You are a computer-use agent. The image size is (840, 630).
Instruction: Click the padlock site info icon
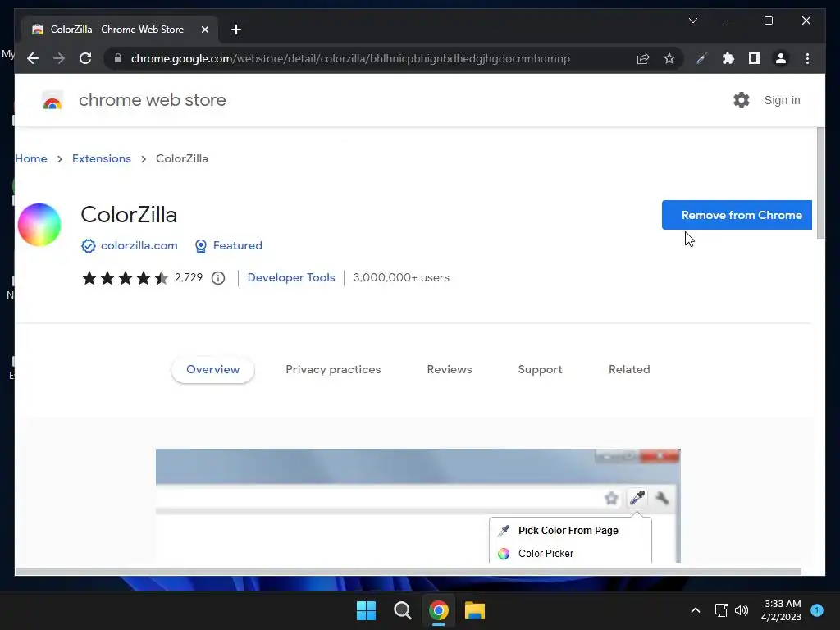pos(118,58)
